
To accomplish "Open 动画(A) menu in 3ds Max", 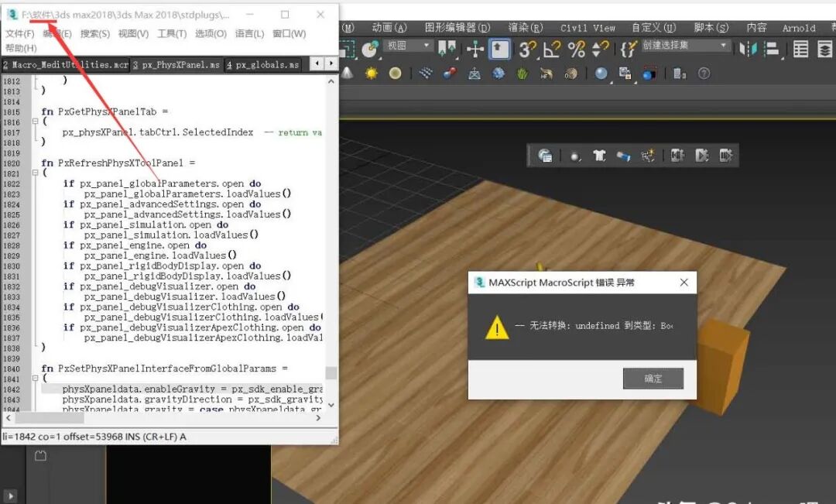I will coord(389,28).
